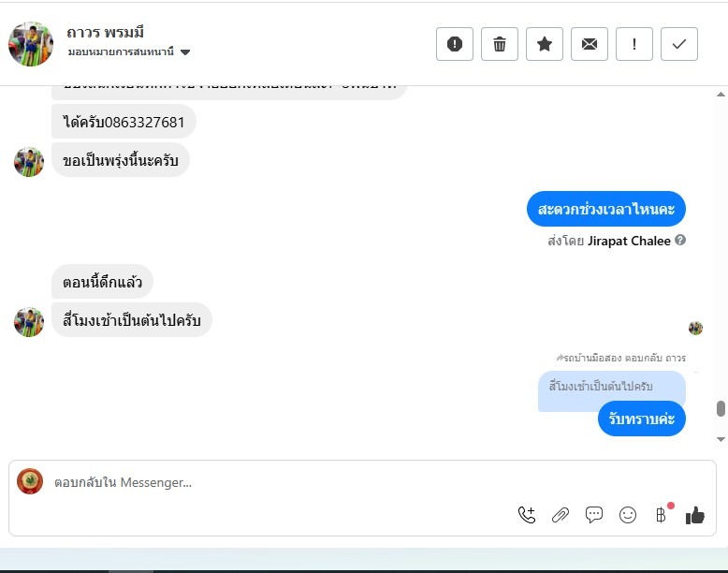
Task: Show help info beside Jirapat Chalee
Action: pos(680,241)
